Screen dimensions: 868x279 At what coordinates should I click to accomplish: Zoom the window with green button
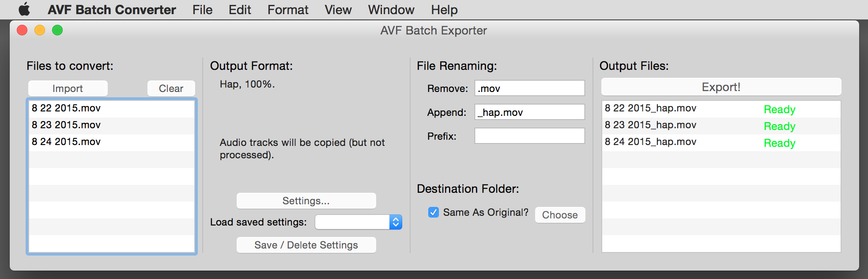[x=57, y=30]
